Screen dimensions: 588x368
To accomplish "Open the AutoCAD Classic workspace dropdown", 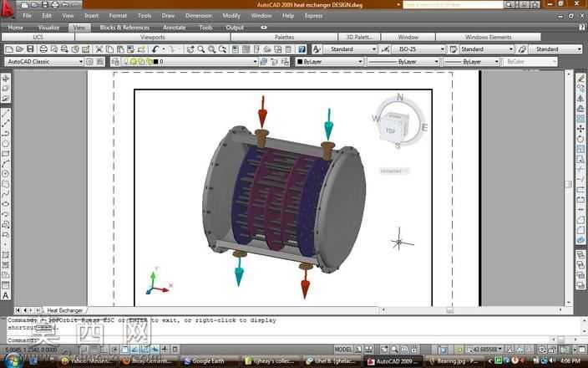I will [x=44, y=62].
